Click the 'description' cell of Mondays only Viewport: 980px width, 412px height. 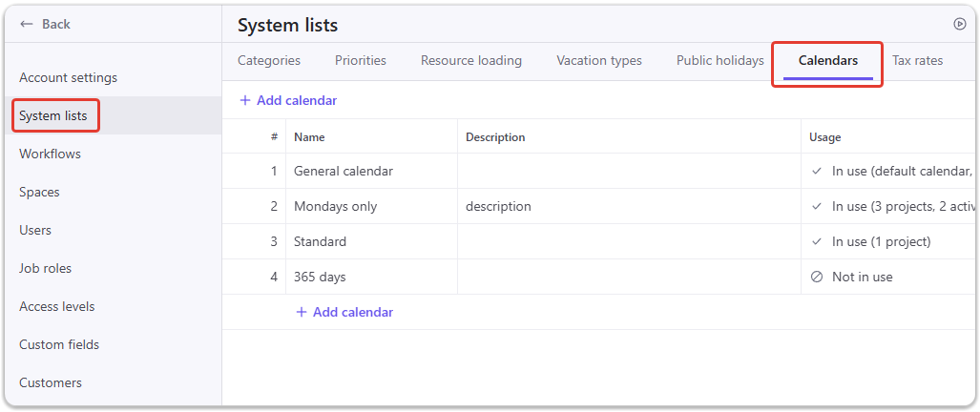[629, 206]
